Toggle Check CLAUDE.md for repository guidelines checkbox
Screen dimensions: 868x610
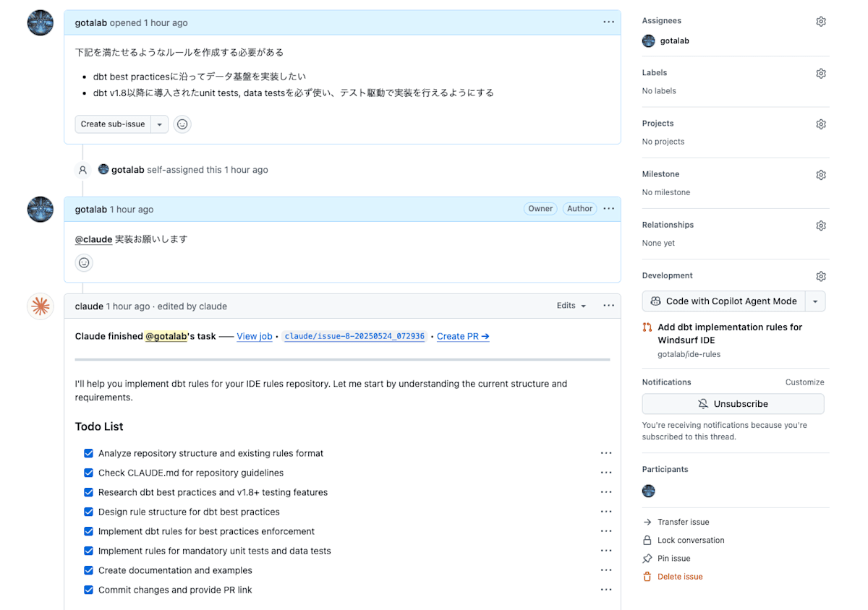click(x=89, y=473)
